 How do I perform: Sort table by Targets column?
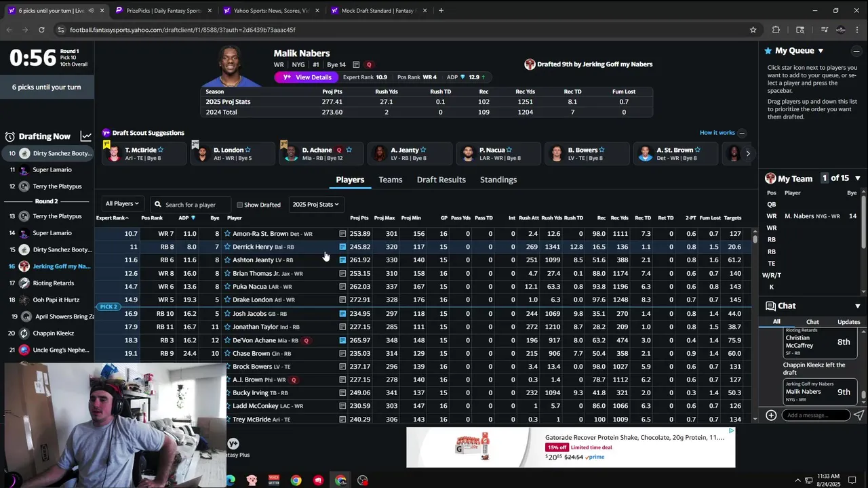pos(732,218)
